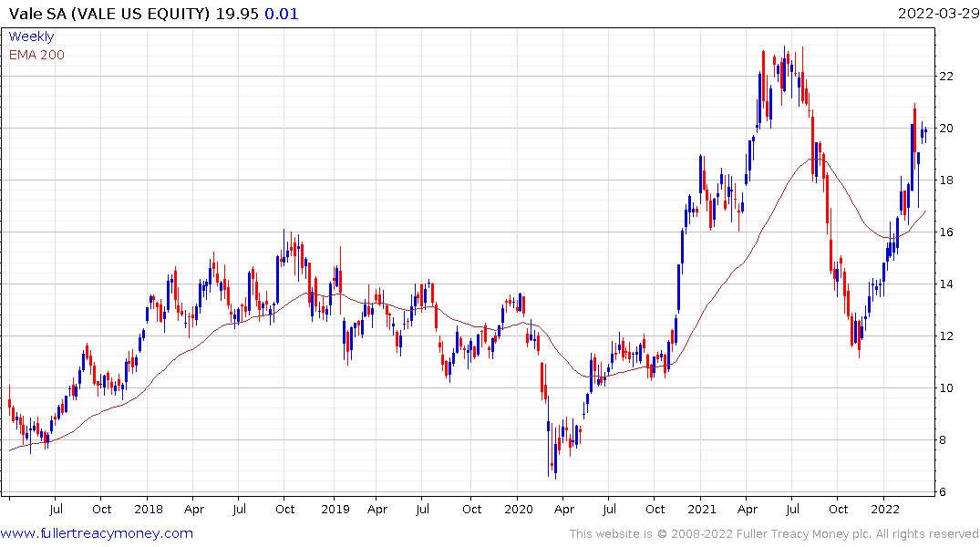Click the 14 price axis label
The image size is (980, 547).
[946, 284]
